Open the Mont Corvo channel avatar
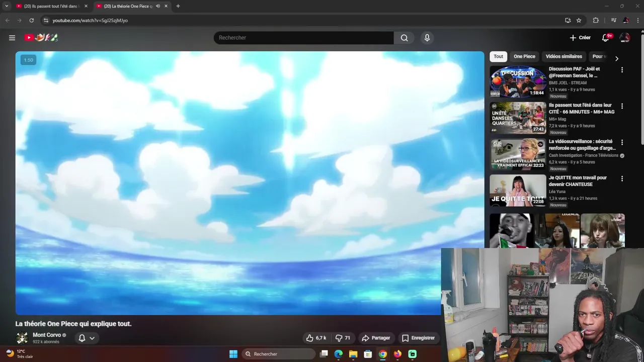This screenshot has height=362, width=644. pyautogui.click(x=22, y=338)
